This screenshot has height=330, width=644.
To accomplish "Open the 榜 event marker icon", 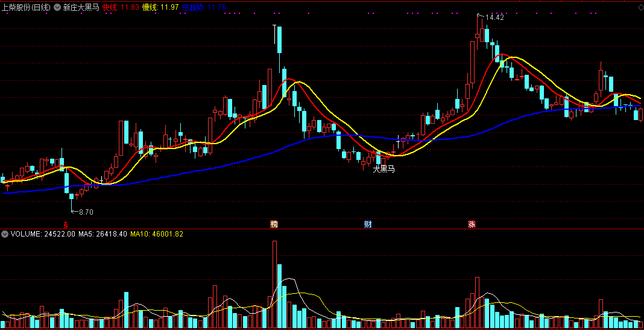I will (x=274, y=224).
